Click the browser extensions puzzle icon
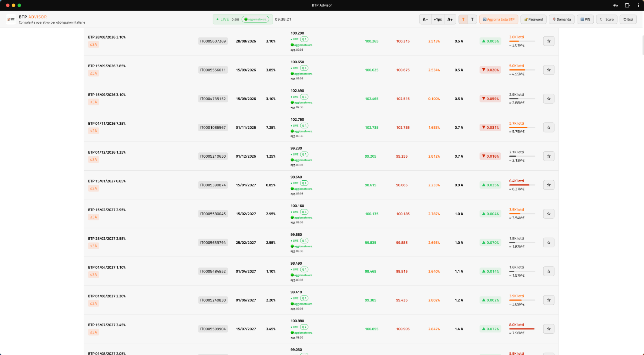This screenshot has width=644, height=355. (627, 5)
